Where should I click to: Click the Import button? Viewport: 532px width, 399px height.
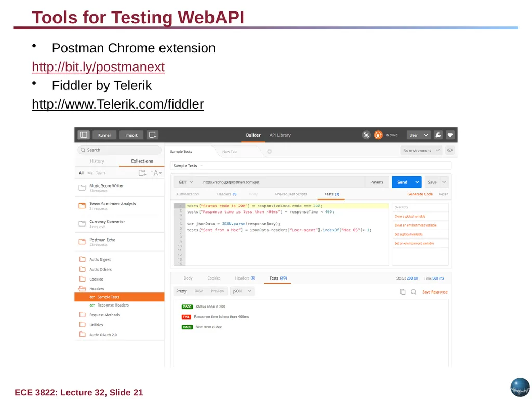point(131,135)
